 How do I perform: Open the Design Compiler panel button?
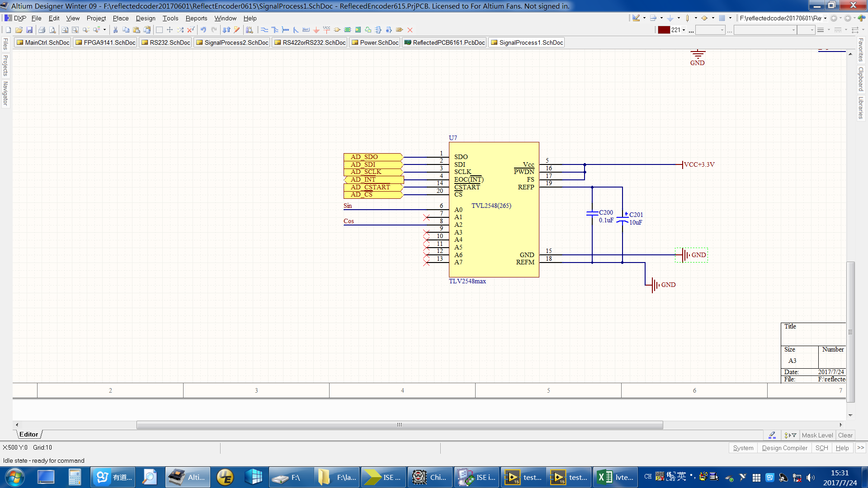tap(784, 448)
